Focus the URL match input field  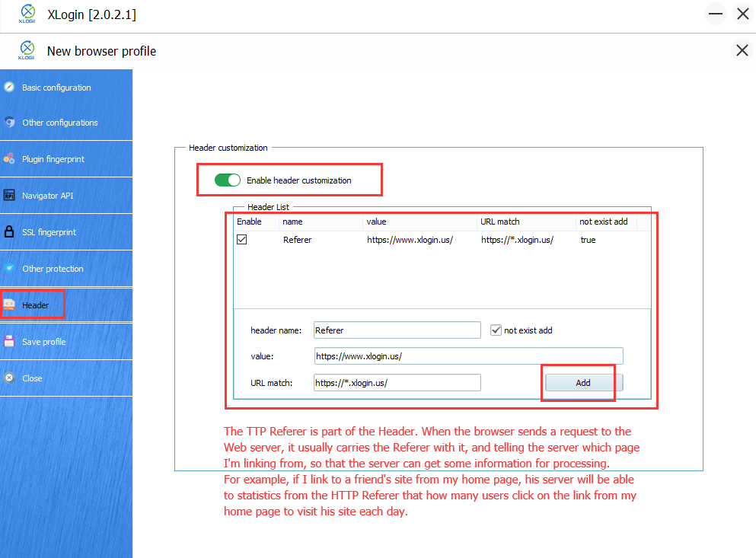point(397,382)
